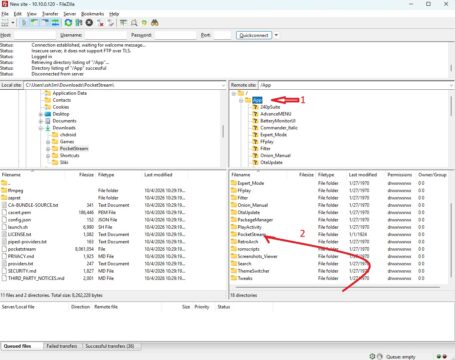Image resolution: width=455 pixels, height=360 pixels.
Task: Open the Edit menu
Action: pyautogui.click(x=17, y=14)
